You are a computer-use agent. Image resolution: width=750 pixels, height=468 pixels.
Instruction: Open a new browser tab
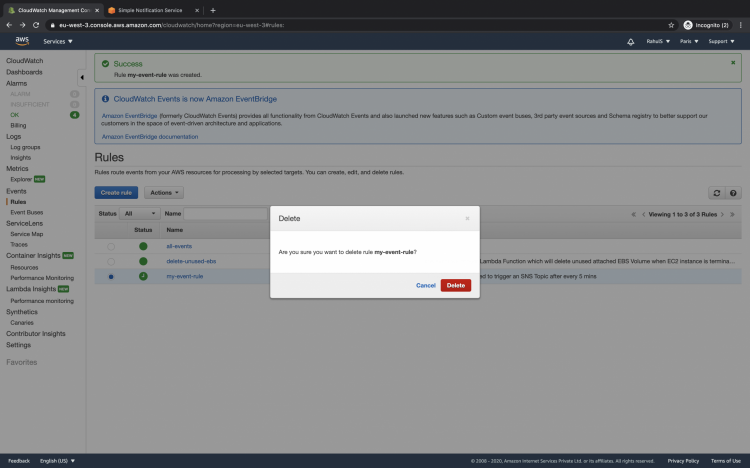(213, 10)
